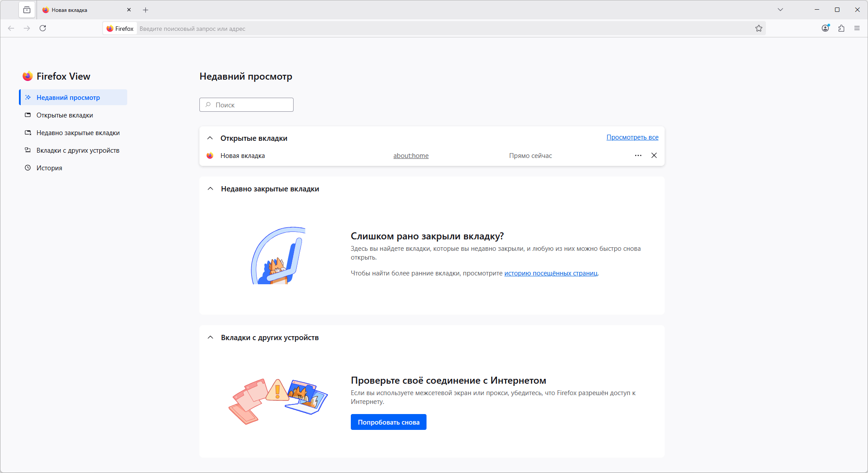Close the Новая вкладка browser tab

129,10
